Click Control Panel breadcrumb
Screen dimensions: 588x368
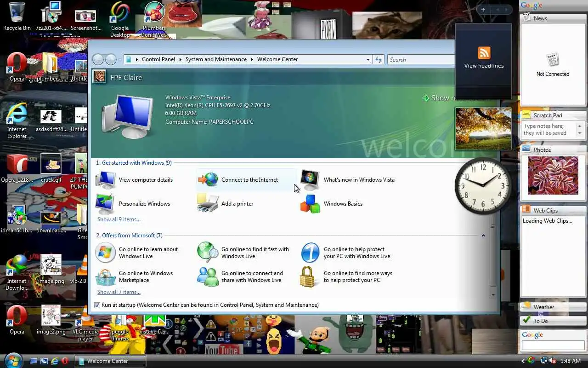pos(158,59)
